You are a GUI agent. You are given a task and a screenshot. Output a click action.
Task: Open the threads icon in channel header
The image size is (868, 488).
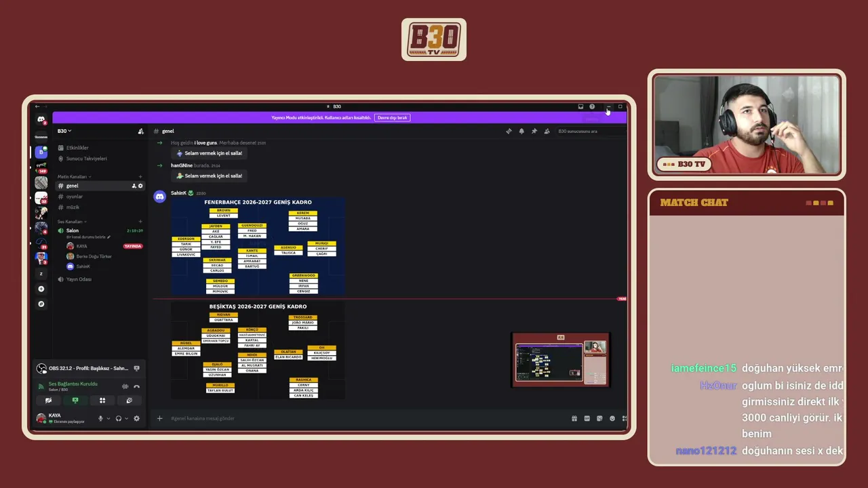[509, 131]
